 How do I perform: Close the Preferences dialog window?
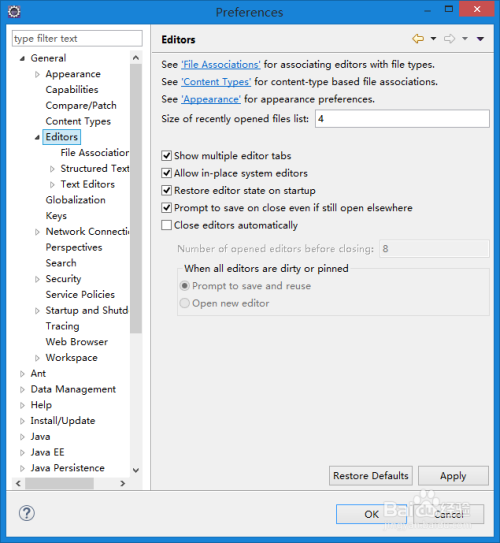click(477, 9)
